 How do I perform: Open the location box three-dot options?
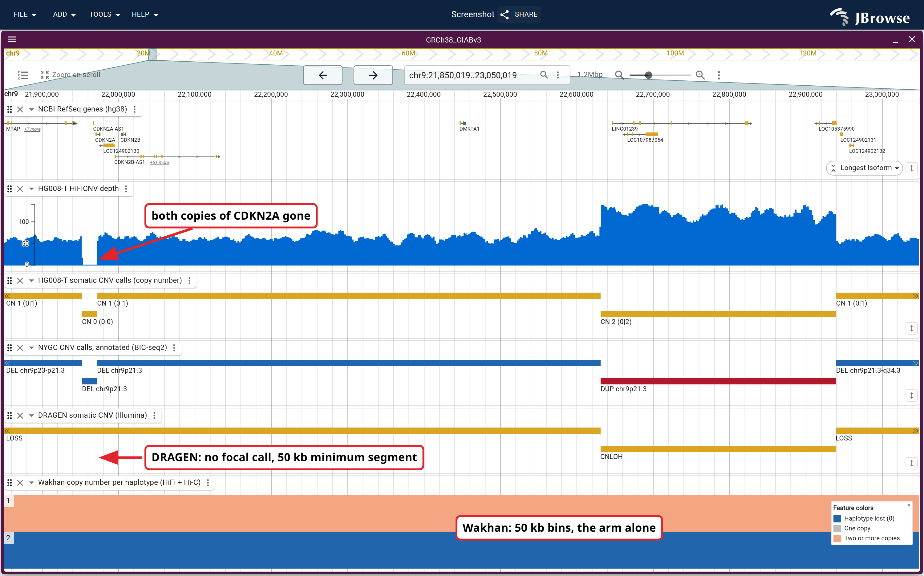tap(558, 75)
